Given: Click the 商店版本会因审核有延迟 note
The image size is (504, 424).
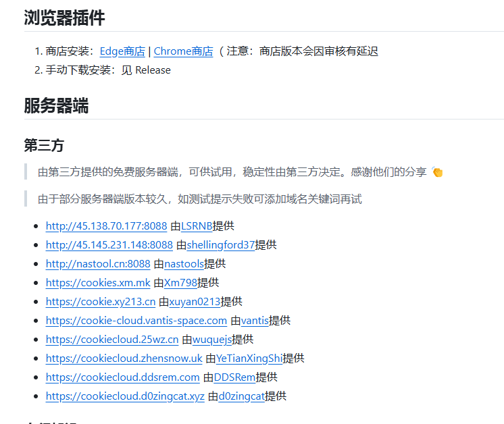Looking at the screenshot, I should pyautogui.click(x=318, y=51).
